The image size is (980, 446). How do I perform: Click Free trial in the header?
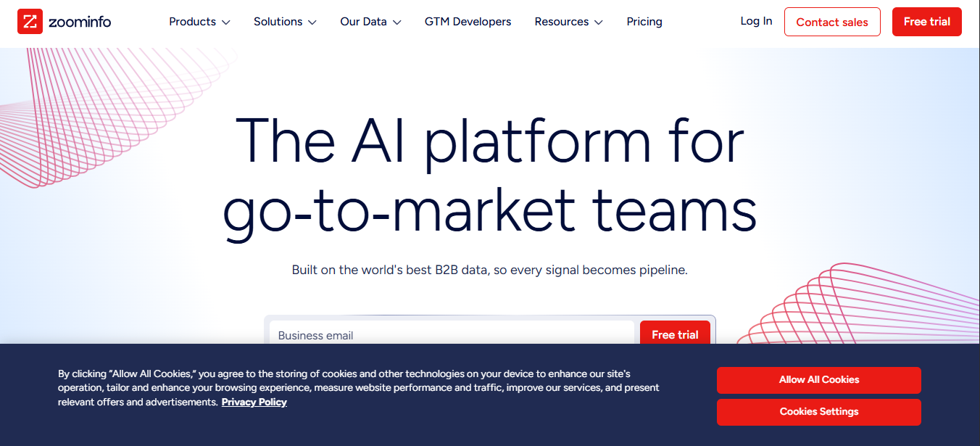(926, 22)
